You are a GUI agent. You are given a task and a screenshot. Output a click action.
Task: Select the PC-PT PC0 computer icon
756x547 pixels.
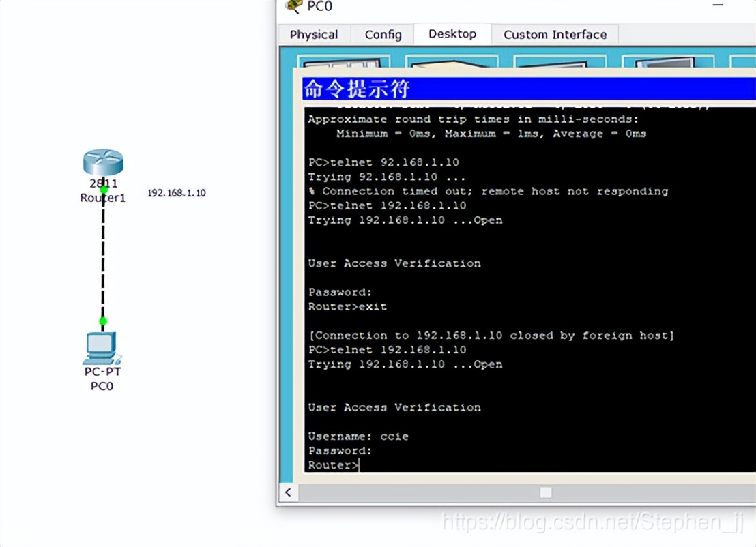[x=102, y=348]
